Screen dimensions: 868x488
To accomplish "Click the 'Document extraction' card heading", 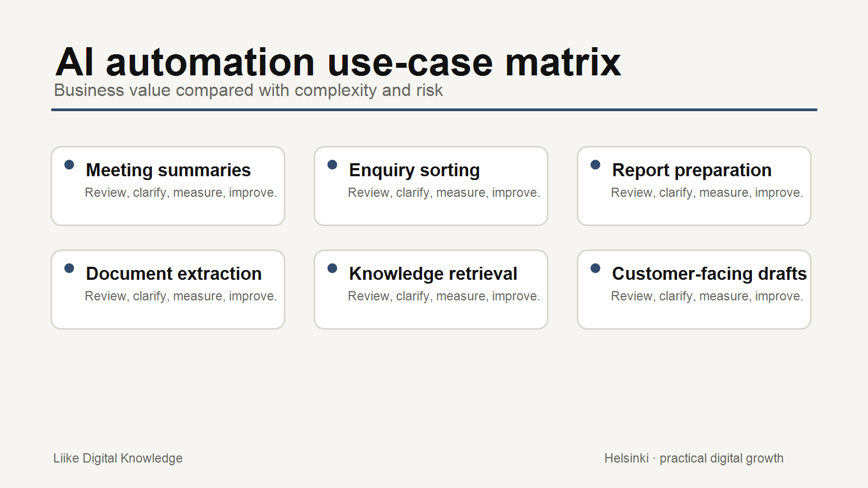I will click(174, 273).
